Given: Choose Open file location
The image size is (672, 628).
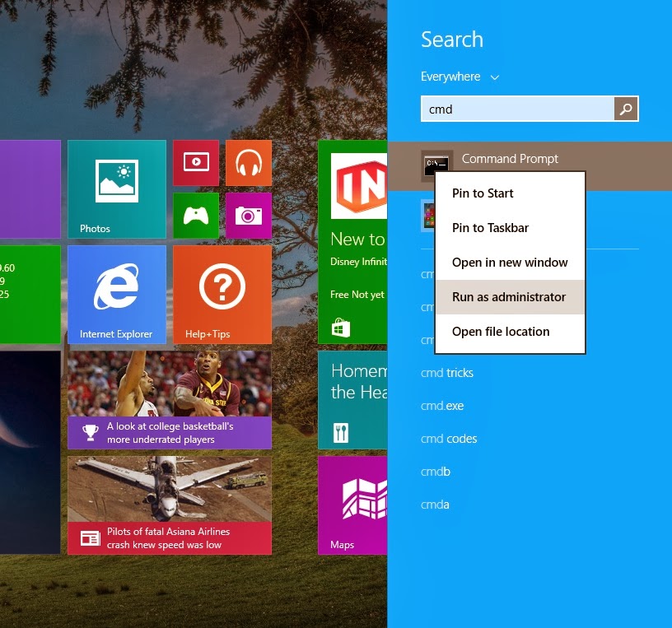Looking at the screenshot, I should (510, 332).
